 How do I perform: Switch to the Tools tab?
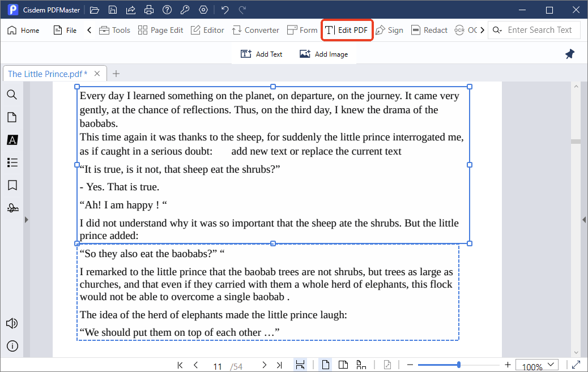pos(115,31)
